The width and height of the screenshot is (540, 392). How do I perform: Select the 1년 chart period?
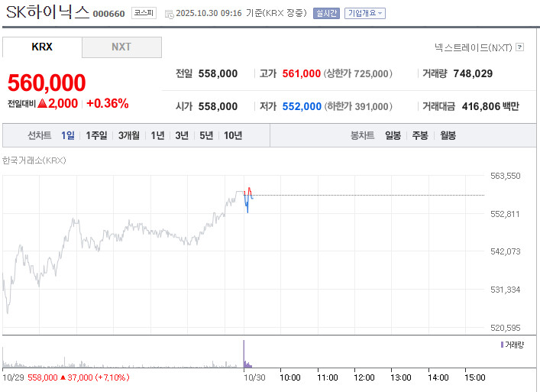pyautogui.click(x=158, y=135)
